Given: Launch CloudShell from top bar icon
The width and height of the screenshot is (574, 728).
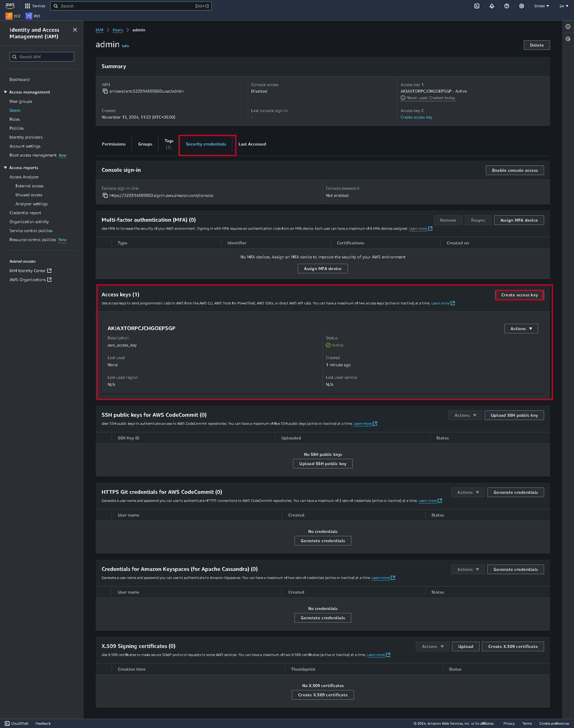Looking at the screenshot, I should point(477,6).
